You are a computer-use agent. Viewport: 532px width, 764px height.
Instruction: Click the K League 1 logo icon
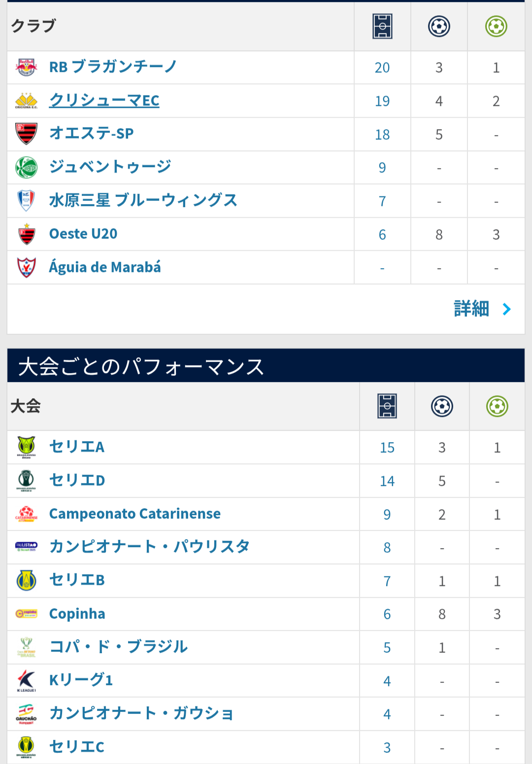pos(27,681)
